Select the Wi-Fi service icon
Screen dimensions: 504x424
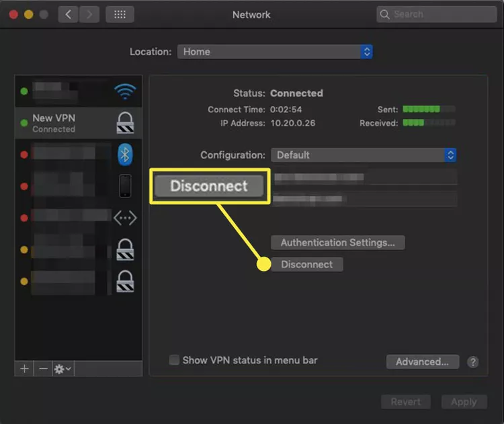(x=125, y=91)
